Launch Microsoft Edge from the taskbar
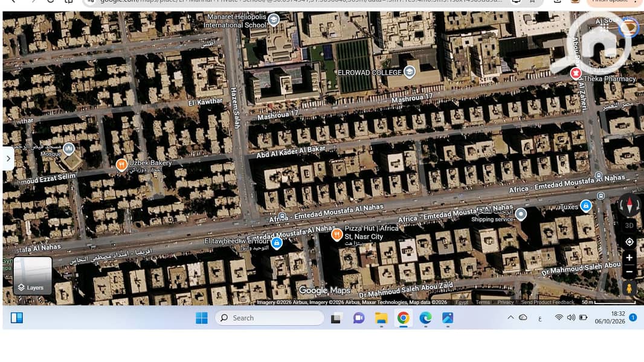 click(x=425, y=318)
